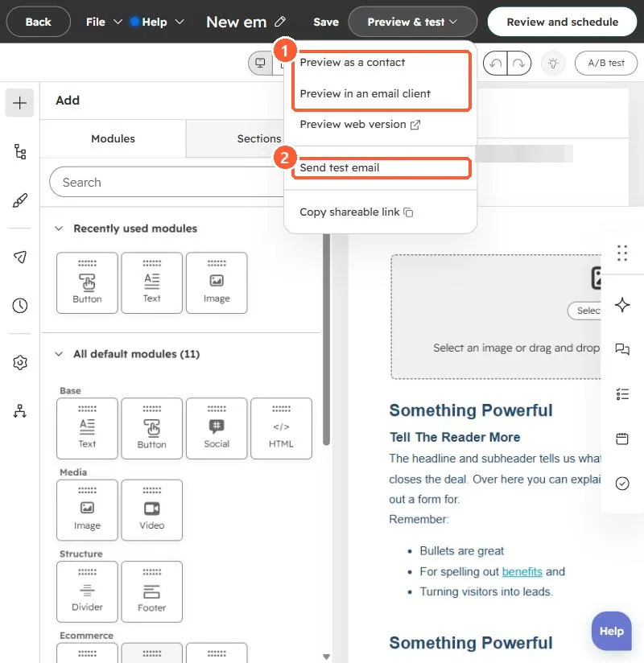Click the redo arrow button
This screenshot has width=644, height=663.
(518, 64)
